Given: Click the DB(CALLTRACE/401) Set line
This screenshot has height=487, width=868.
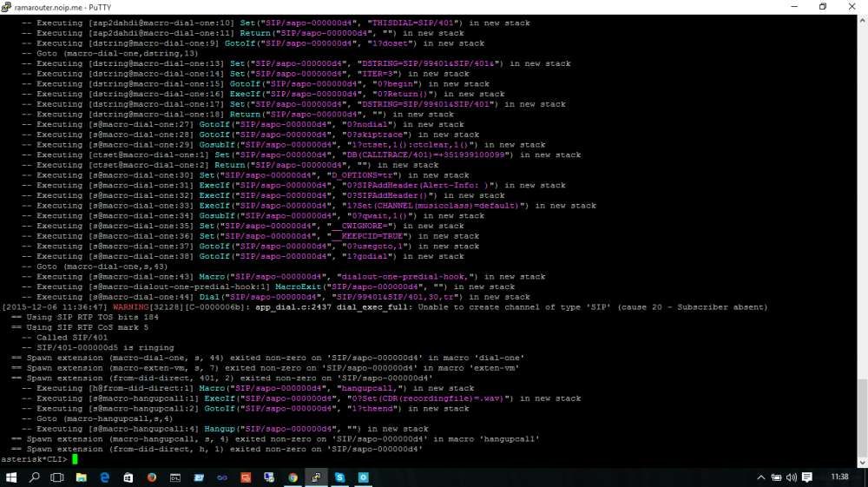Looking at the screenshot, I should (301, 155).
